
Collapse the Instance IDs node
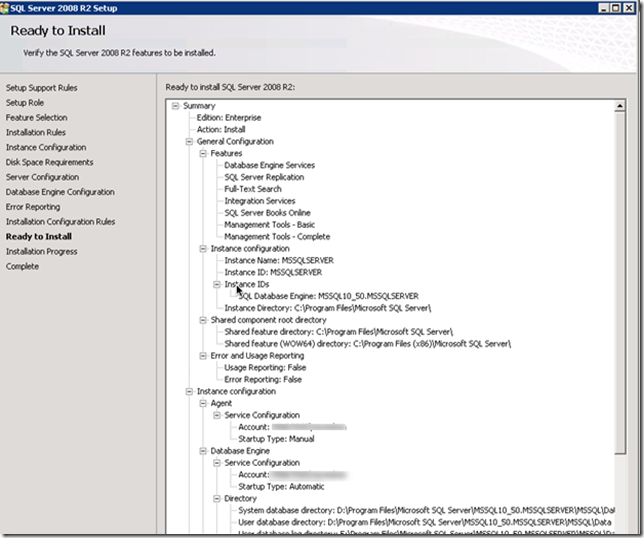coord(217,284)
